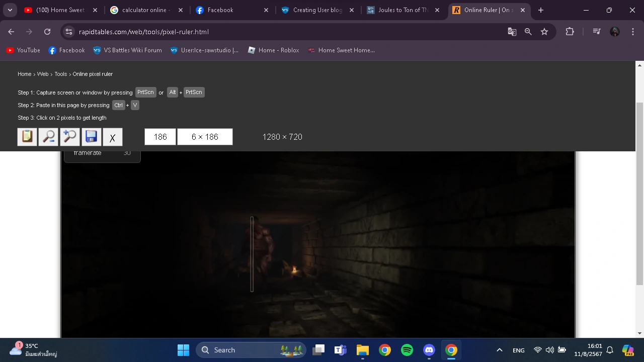Open the address bar zoom magnifier icon
Screen dimensions: 644x362
tap(528, 32)
